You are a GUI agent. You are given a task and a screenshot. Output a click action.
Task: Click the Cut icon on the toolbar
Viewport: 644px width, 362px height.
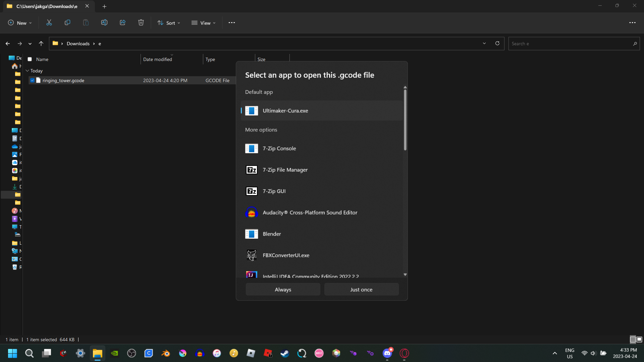[x=49, y=22]
